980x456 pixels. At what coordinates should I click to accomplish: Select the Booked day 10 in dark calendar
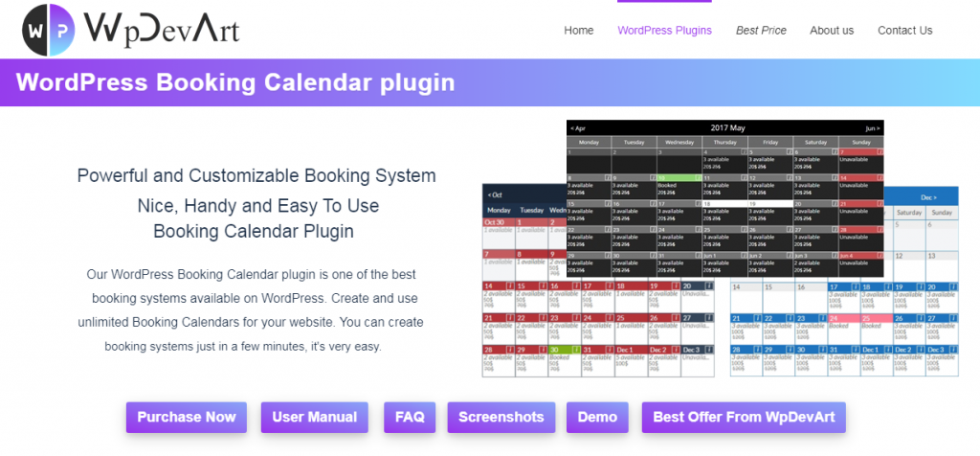(679, 185)
